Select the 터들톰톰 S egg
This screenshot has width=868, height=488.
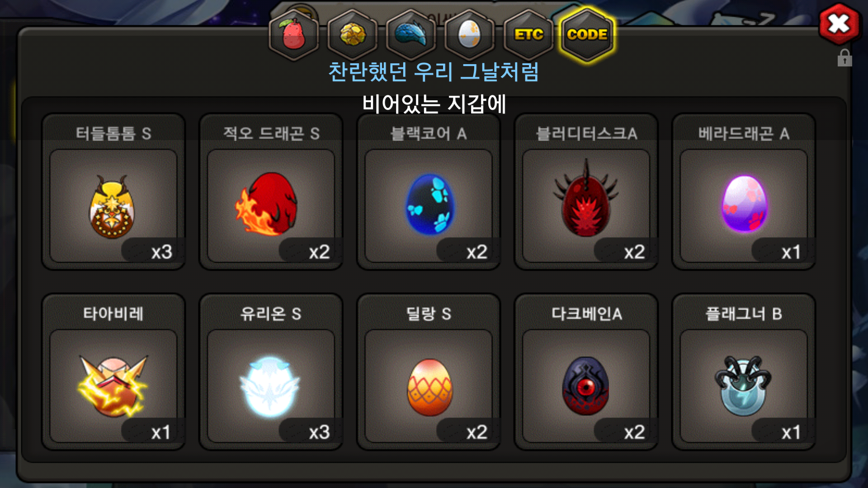(113, 206)
